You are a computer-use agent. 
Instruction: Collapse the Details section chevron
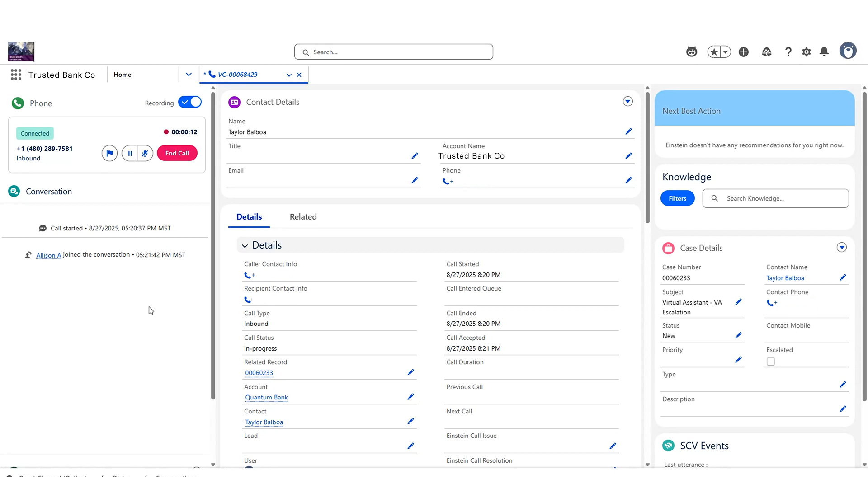coord(245,246)
